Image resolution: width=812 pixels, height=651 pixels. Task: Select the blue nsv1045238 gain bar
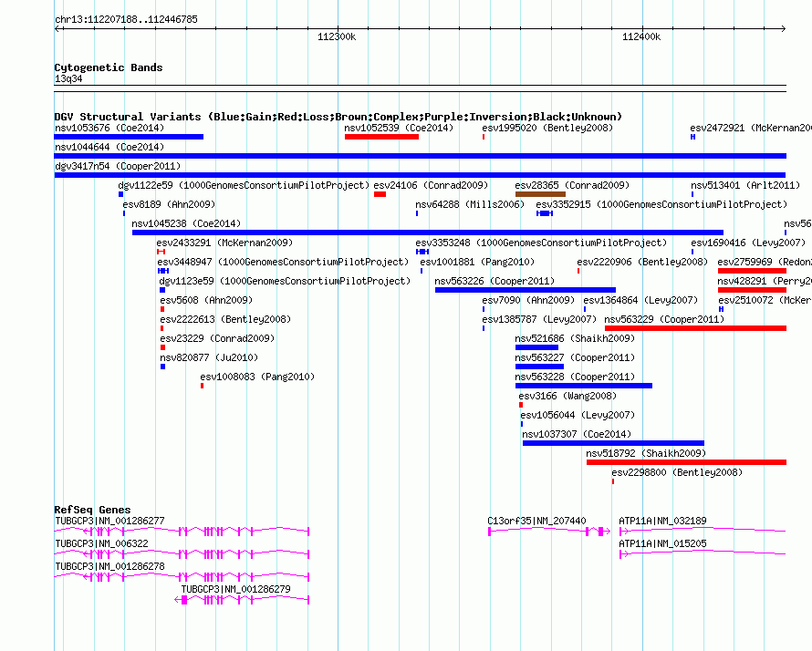(428, 232)
